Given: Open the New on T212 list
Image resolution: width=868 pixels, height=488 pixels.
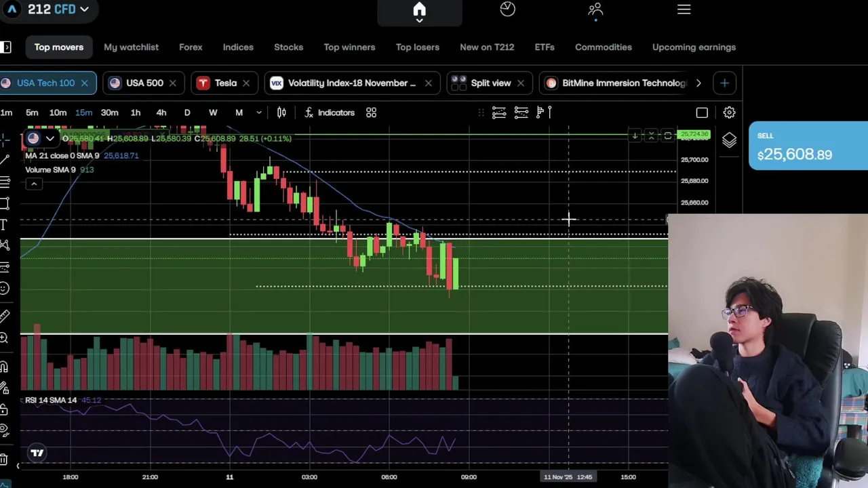Looking at the screenshot, I should coord(487,47).
